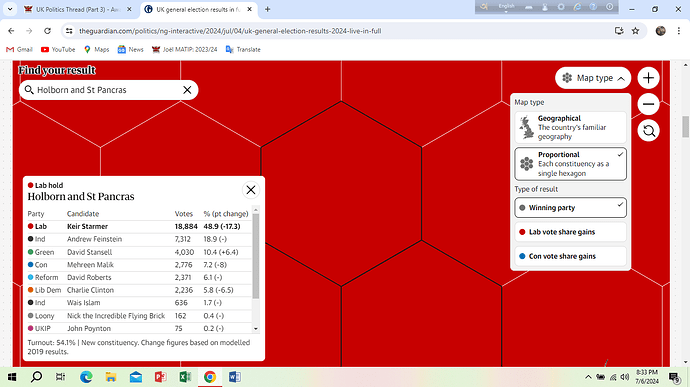Choose Lab vote share gains result type
The width and height of the screenshot is (690, 387).
[x=570, y=232]
